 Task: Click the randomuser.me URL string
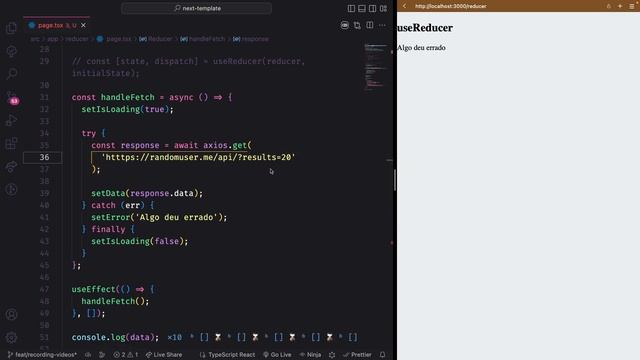198,157
